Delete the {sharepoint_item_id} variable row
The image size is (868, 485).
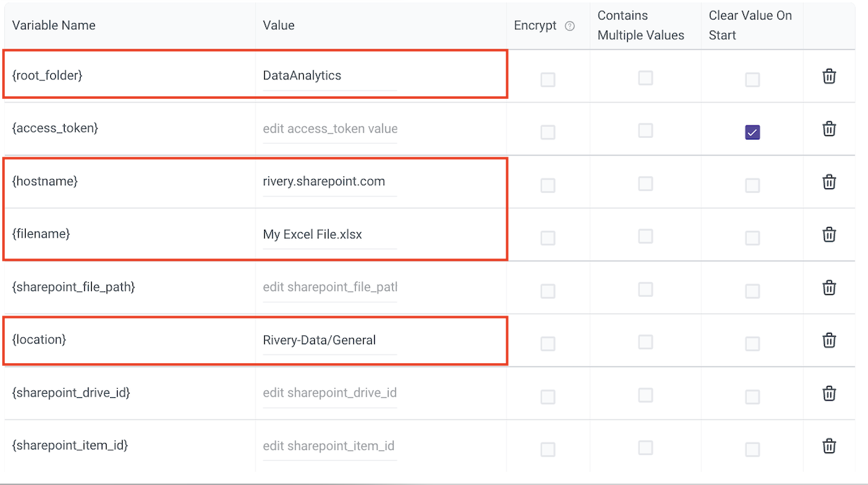pos(829,446)
